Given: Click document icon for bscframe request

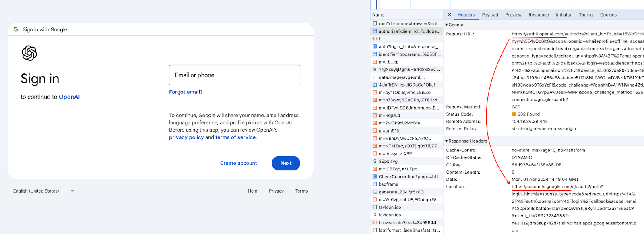Looking at the screenshot, I should (375, 184).
